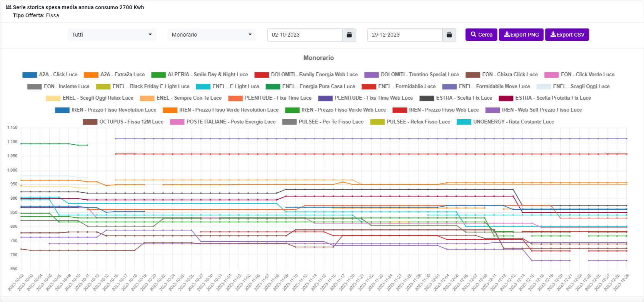Click IREN - Prezzo Fisso Verde Web Luce

[335, 110]
